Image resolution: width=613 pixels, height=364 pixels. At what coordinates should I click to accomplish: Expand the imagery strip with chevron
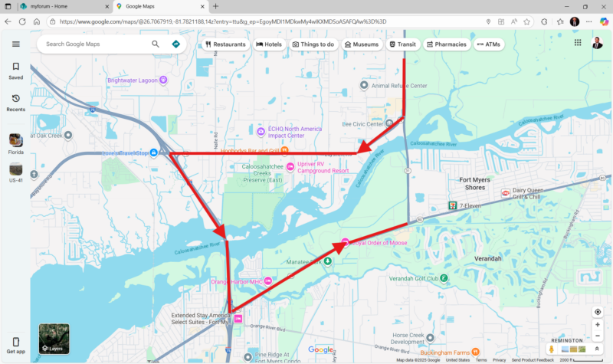(x=597, y=349)
